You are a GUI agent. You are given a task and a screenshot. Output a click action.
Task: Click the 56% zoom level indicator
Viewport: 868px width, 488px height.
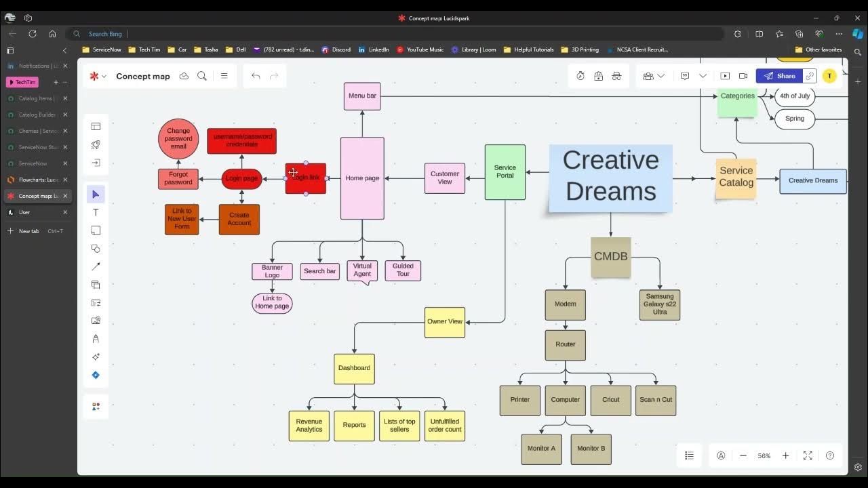pos(764,455)
